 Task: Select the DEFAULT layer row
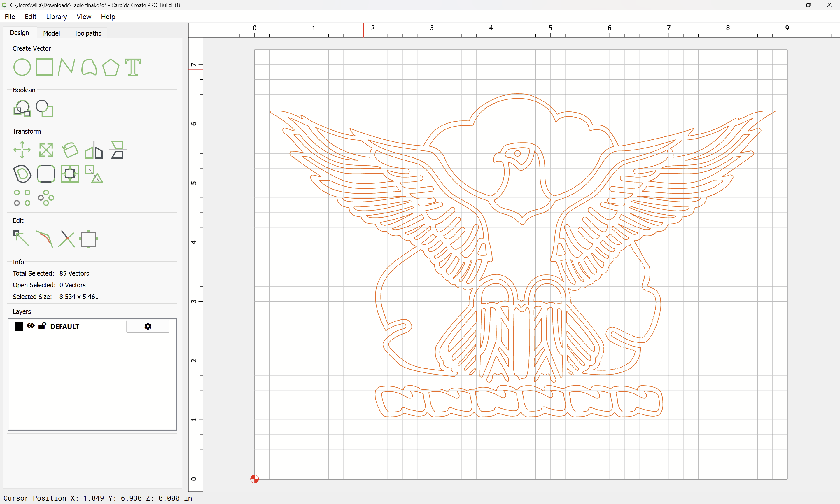click(x=92, y=326)
